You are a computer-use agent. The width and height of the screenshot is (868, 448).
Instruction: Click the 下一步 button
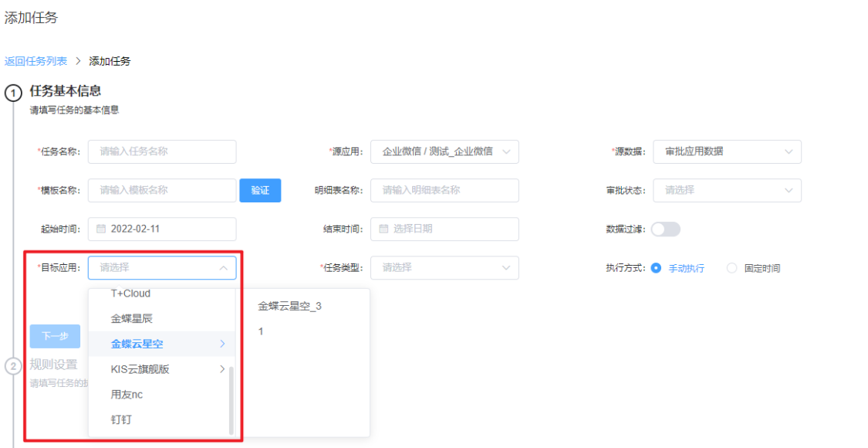(55, 336)
